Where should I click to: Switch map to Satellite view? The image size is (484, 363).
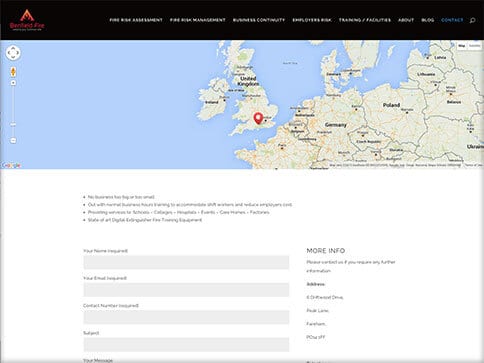click(475, 46)
